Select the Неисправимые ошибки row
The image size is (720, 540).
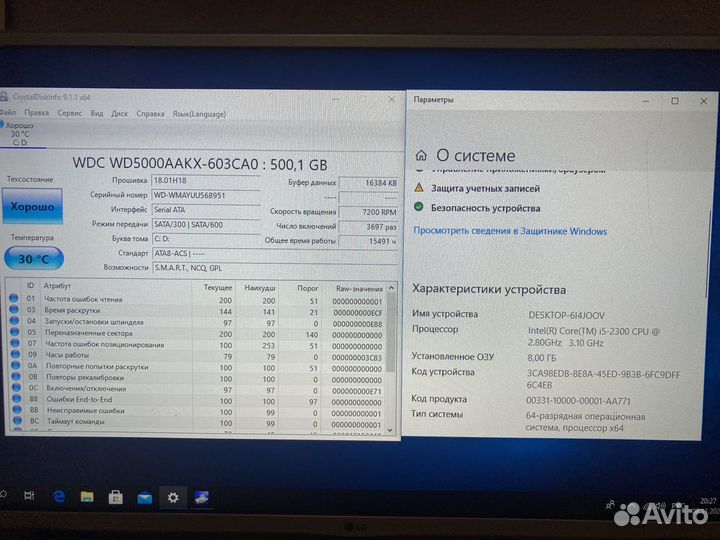197,411
